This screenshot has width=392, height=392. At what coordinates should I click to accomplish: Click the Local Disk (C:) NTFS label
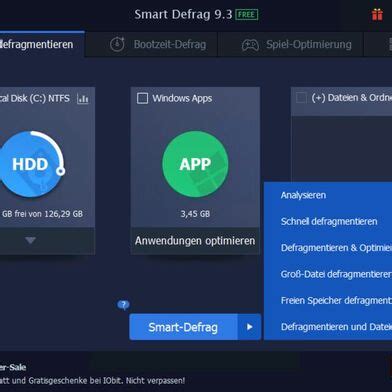(x=35, y=98)
